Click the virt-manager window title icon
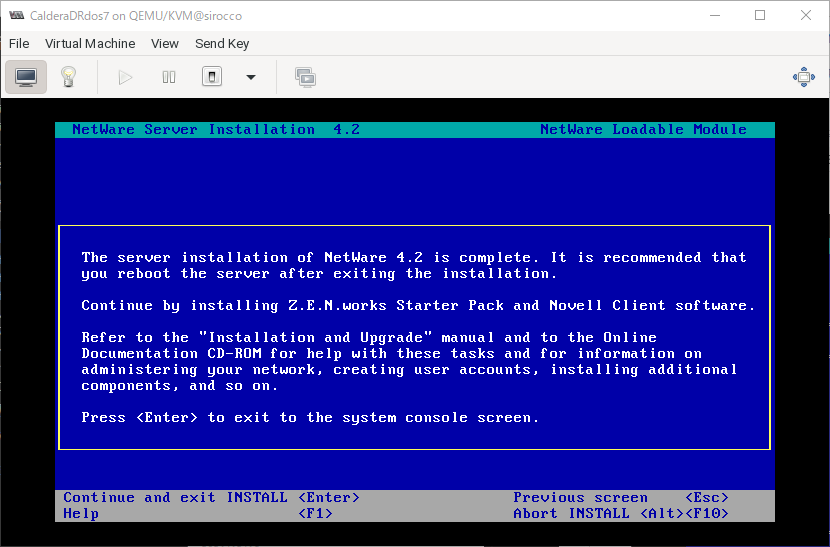The height and width of the screenshot is (547, 830). (x=16, y=15)
